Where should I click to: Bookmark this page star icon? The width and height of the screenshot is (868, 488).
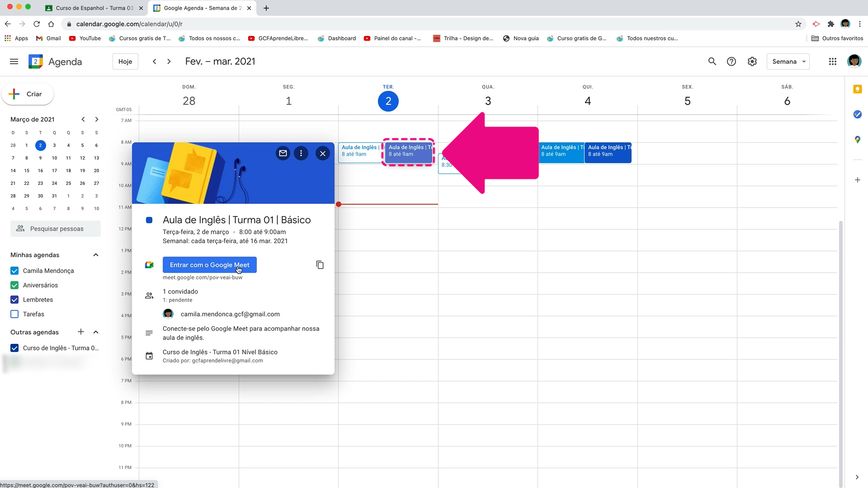[798, 24]
